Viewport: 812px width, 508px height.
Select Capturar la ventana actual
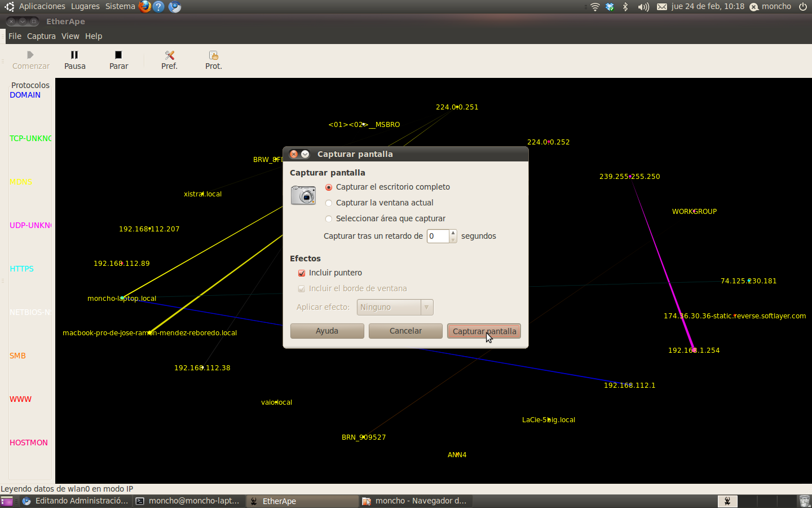click(x=379, y=203)
